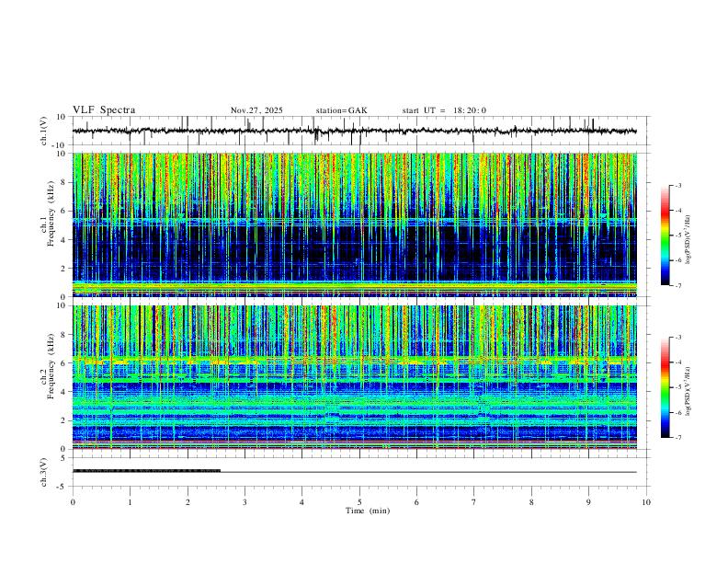Image resolution: width=728 pixels, height=563 pixels.
Task: Click the date 'Nov.27, 2025'
Action: tap(256, 110)
